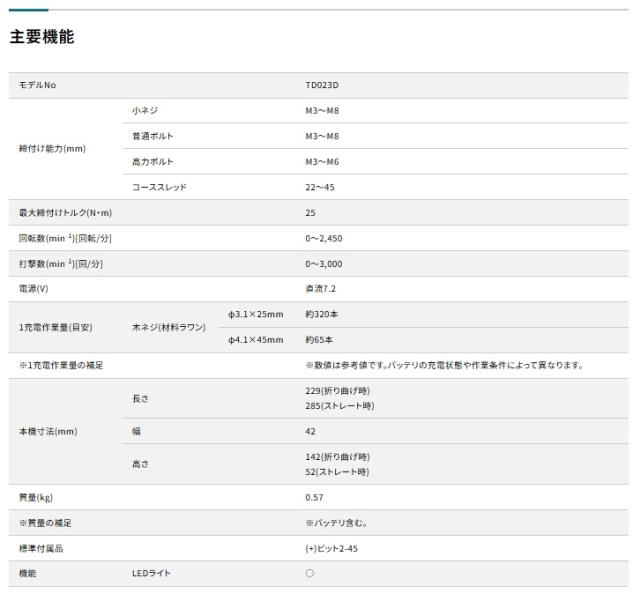Screen dimensions: 640x601
Task: Click the 142(折り曲げ時) height value
Action: pos(338,457)
